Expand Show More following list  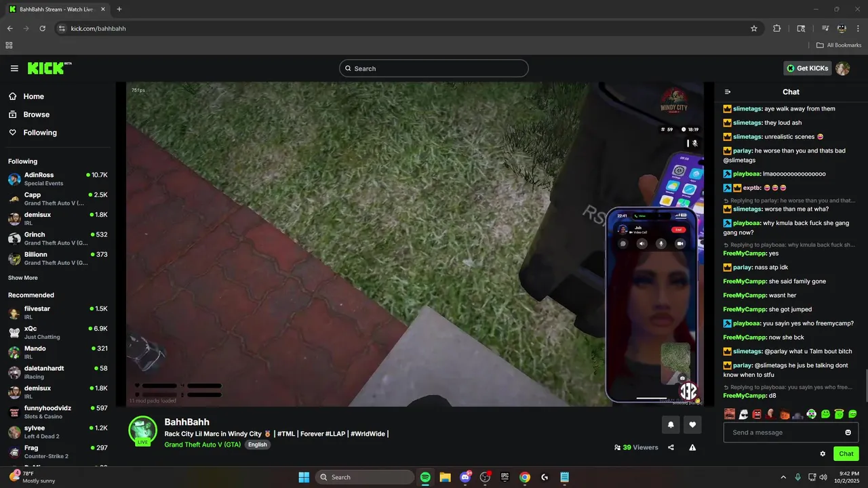(23, 278)
